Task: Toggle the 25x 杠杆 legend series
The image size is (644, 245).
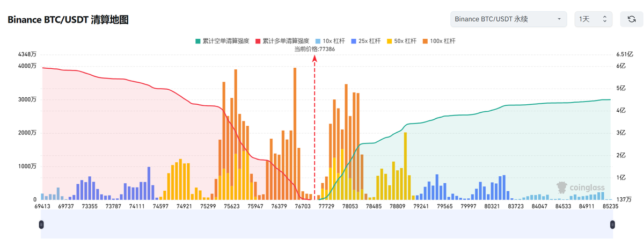Action: [365, 41]
